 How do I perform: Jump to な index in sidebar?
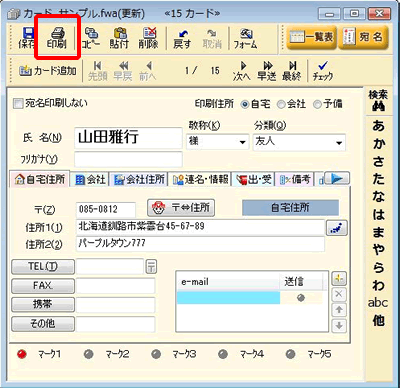pyautogui.click(x=378, y=197)
